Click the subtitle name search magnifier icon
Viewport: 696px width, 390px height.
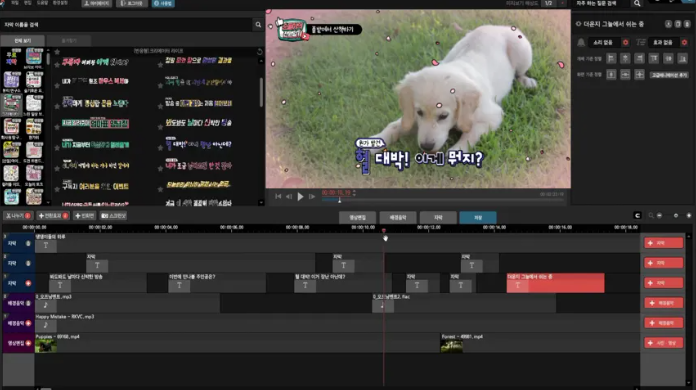pos(258,25)
